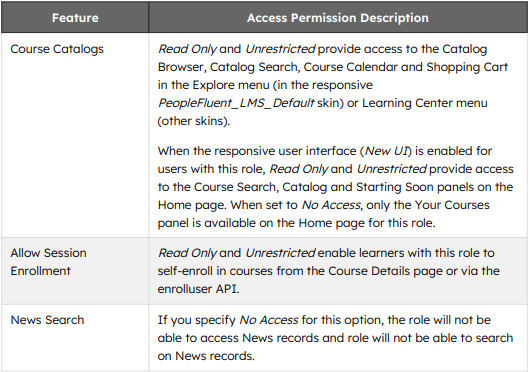
Task: Click the words Learning Center menu
Action: point(425,103)
